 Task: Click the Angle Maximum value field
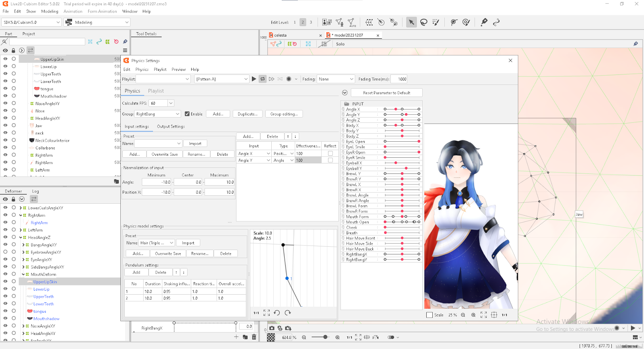tap(219, 182)
